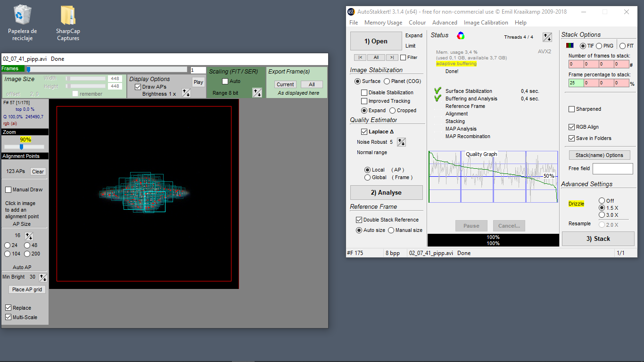Toggle Double Stack Reference checkbox
This screenshot has width=644, height=362.
point(359,220)
